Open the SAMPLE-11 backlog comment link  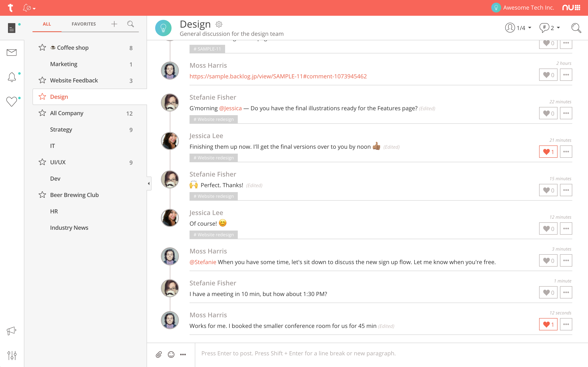[278, 76]
